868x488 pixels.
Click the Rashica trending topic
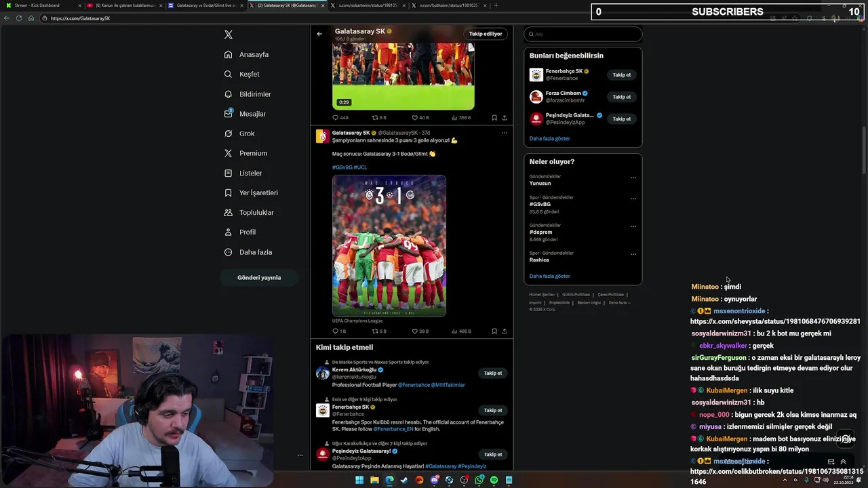539,260
